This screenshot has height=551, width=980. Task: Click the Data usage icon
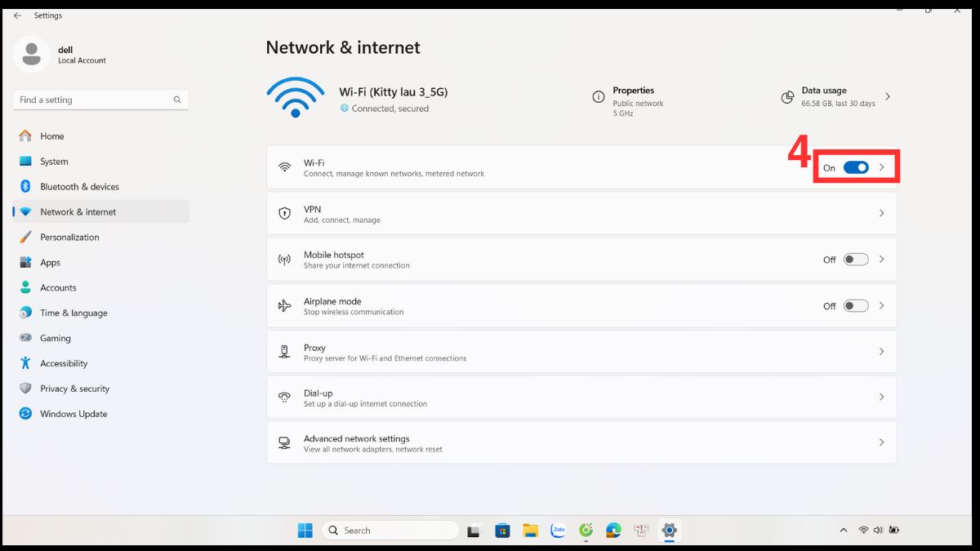tap(786, 97)
